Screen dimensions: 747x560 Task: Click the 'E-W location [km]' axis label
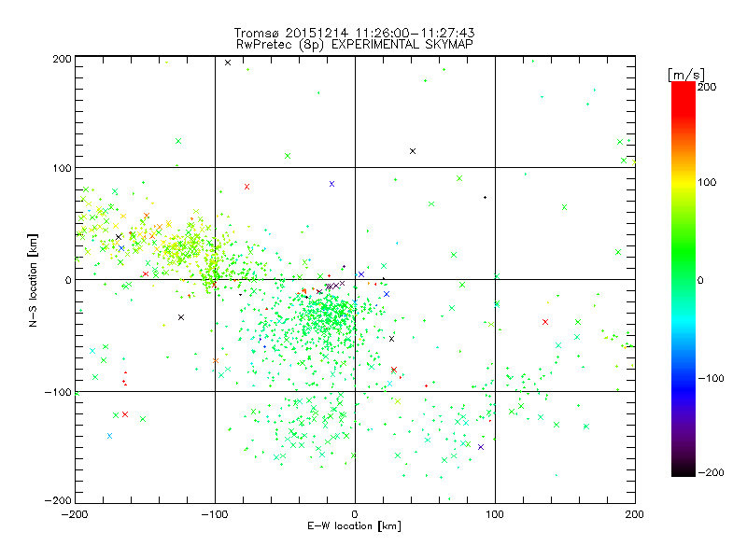pyautogui.click(x=354, y=526)
